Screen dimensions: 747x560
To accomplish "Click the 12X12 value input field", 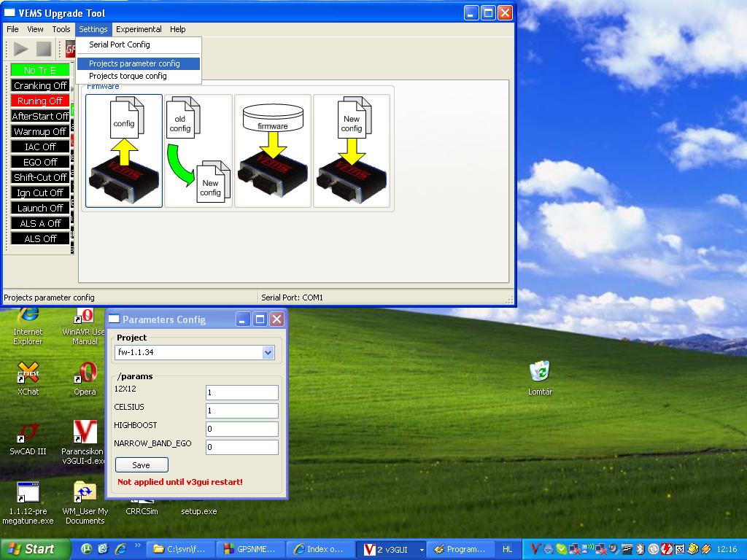I will coord(242,392).
